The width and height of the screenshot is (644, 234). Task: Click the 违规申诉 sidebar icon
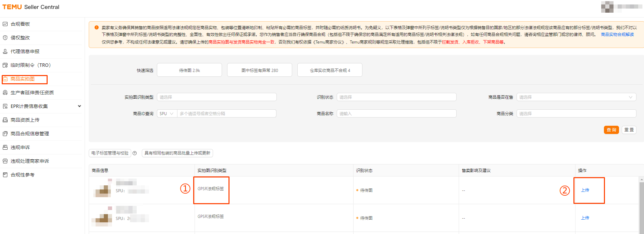tap(5, 147)
